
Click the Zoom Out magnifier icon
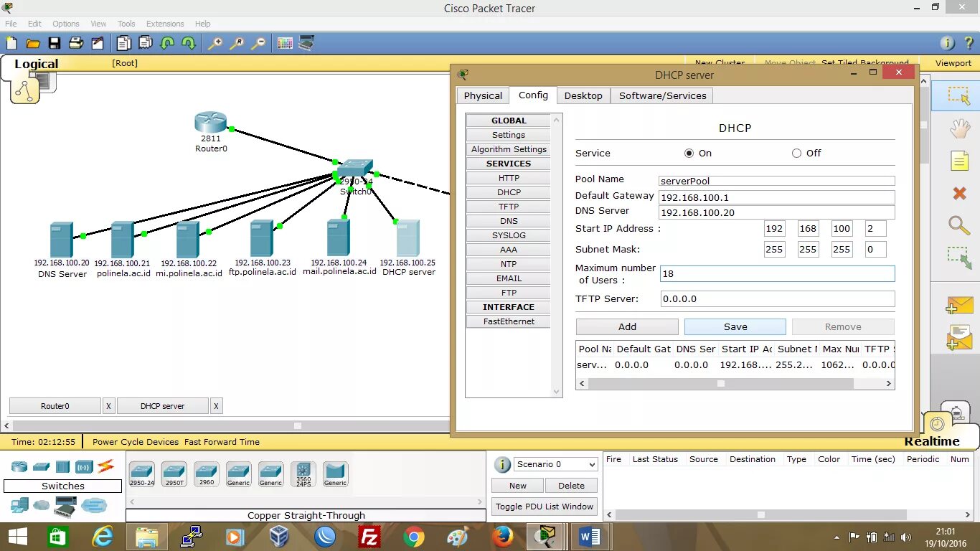click(x=258, y=43)
